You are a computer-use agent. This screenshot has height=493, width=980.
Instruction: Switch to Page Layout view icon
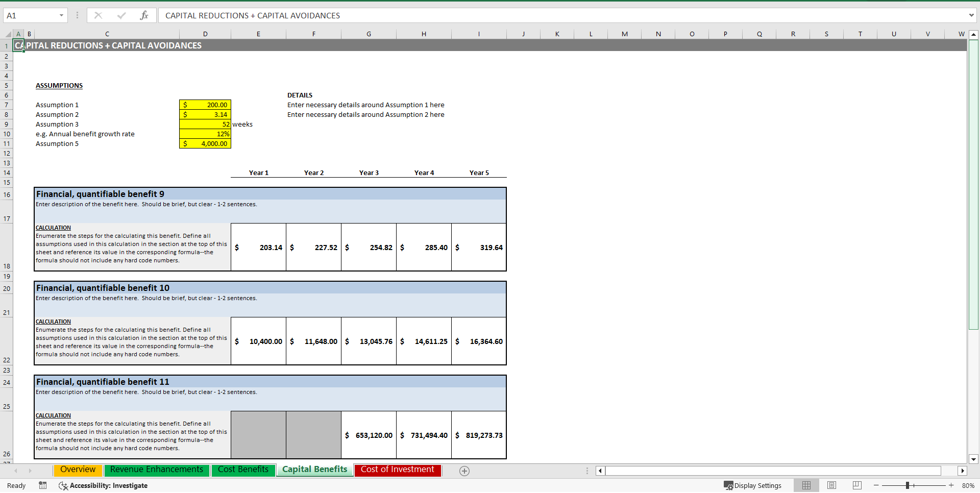[831, 485]
